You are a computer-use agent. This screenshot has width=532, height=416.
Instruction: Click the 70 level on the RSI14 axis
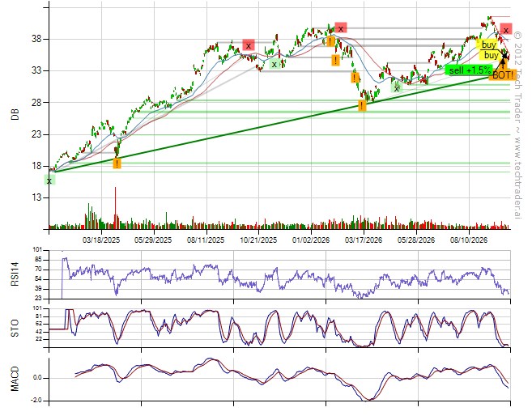37,270
